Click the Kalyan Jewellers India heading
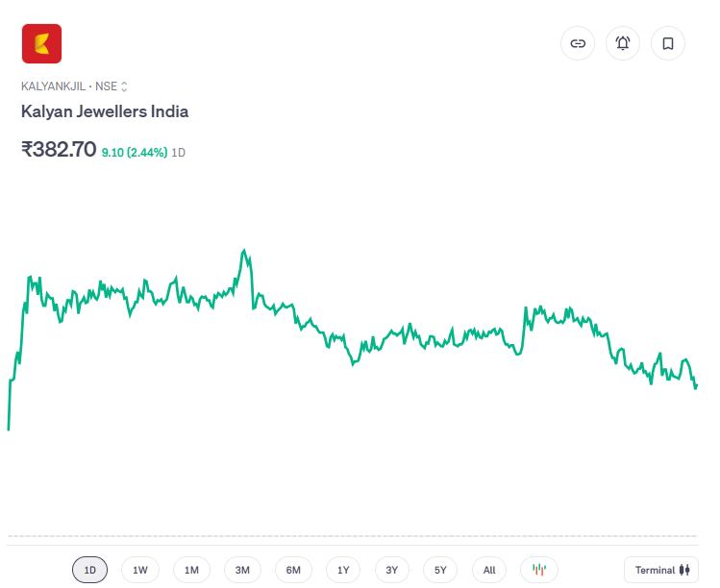Viewport: 720px width, 588px height. (x=105, y=111)
